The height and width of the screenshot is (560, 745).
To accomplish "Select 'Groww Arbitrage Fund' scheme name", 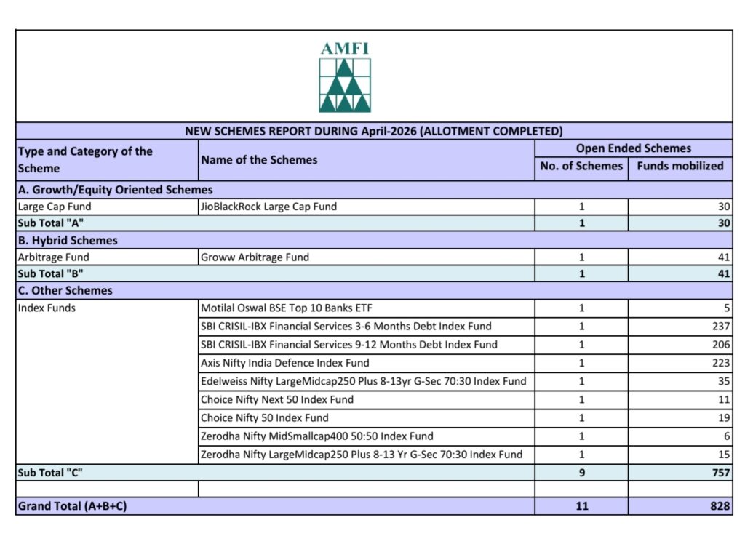I will tap(255, 257).
